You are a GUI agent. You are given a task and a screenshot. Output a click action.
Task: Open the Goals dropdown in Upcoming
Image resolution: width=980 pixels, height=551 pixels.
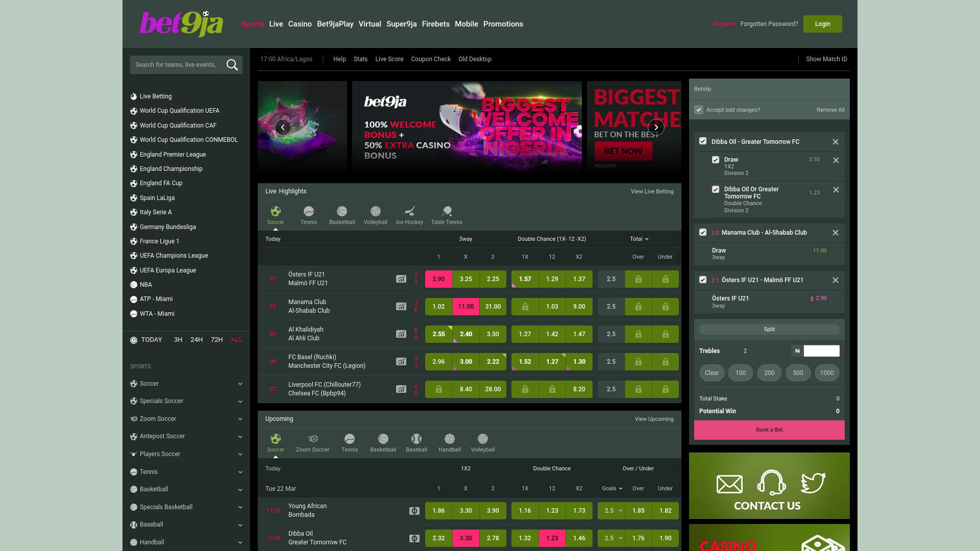click(x=612, y=489)
